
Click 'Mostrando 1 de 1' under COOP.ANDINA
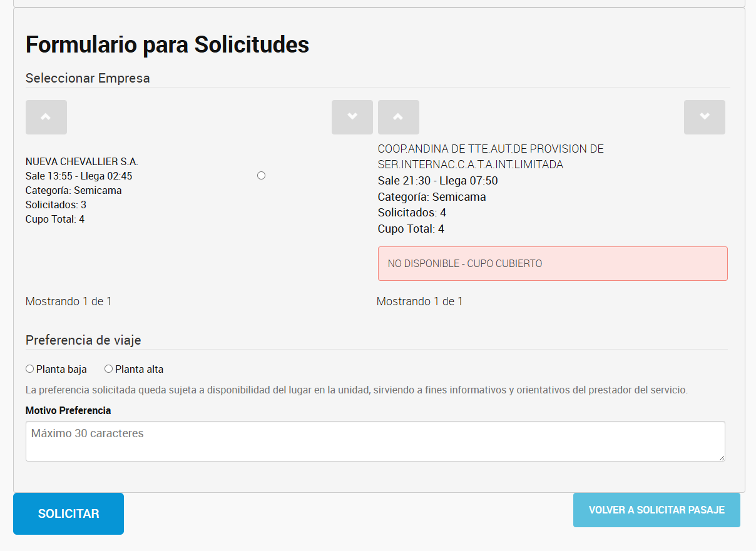click(x=419, y=301)
